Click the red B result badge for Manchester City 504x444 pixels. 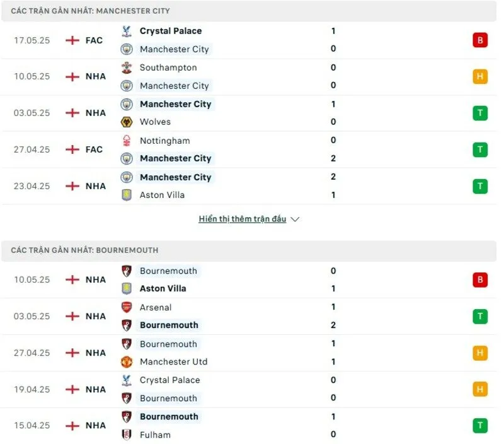[480, 40]
